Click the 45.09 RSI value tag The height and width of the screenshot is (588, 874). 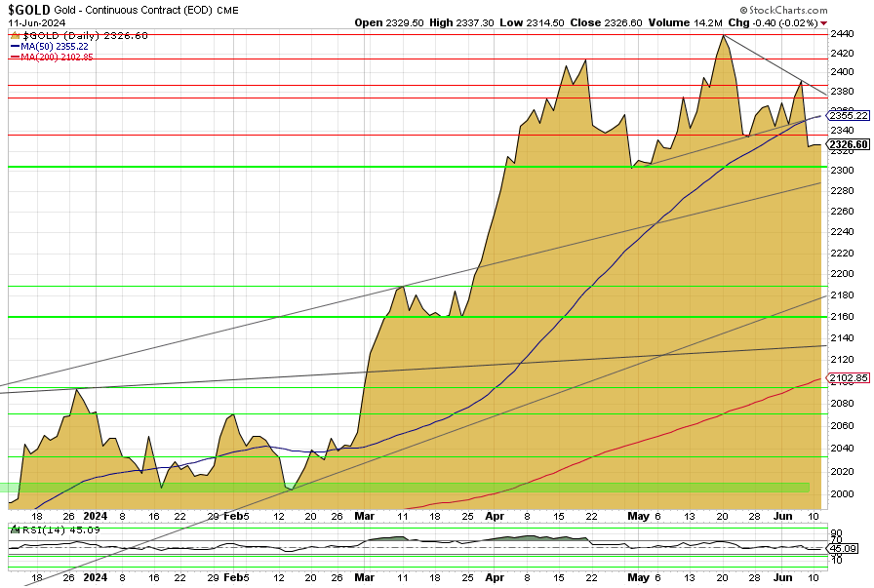pyautogui.click(x=845, y=549)
